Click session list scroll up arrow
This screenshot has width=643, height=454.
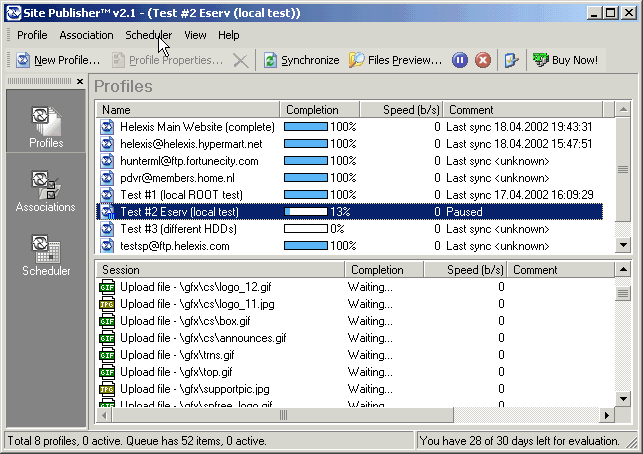[x=623, y=270]
